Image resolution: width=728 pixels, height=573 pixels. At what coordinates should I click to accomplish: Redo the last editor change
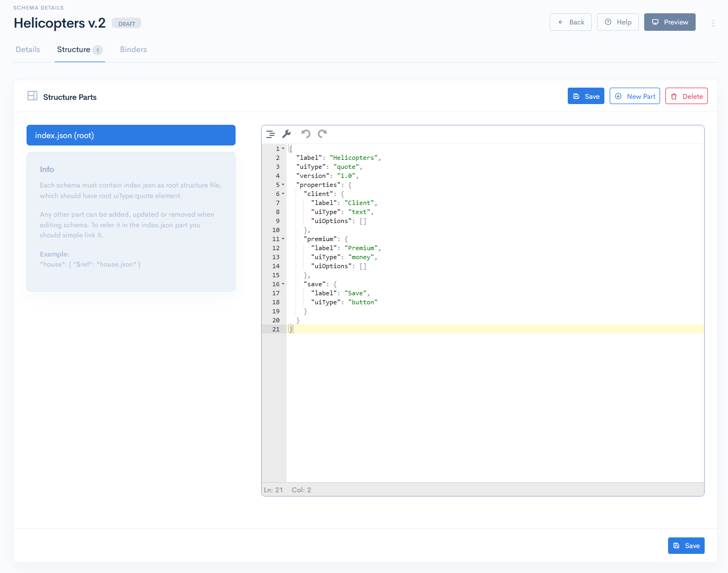tap(322, 134)
